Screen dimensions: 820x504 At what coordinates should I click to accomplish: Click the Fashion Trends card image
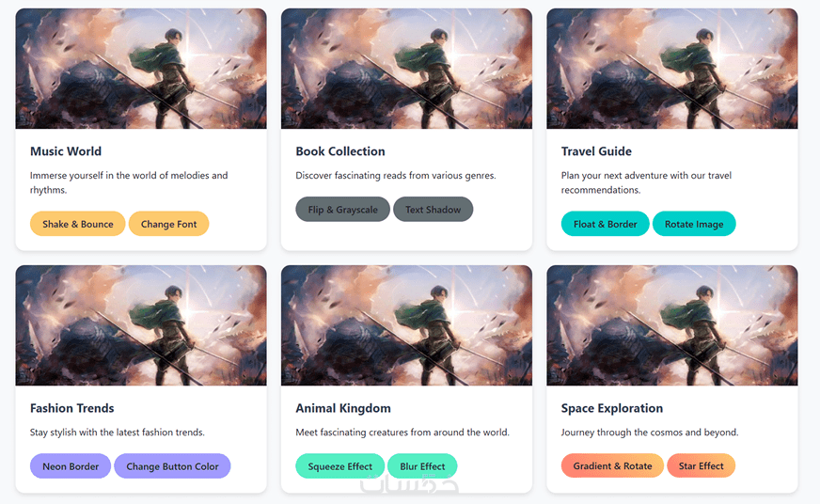[x=141, y=325]
